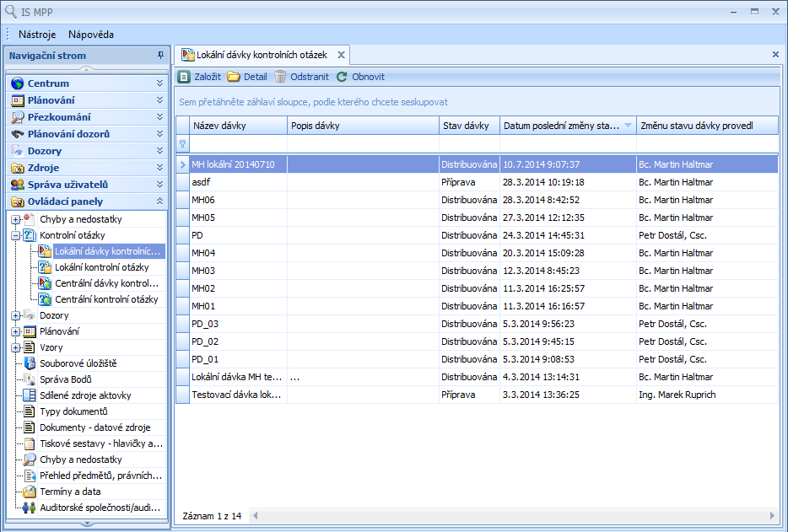The image size is (788, 532).
Task: Expand the Plánování tree node under panels
Action: pyautogui.click(x=15, y=331)
